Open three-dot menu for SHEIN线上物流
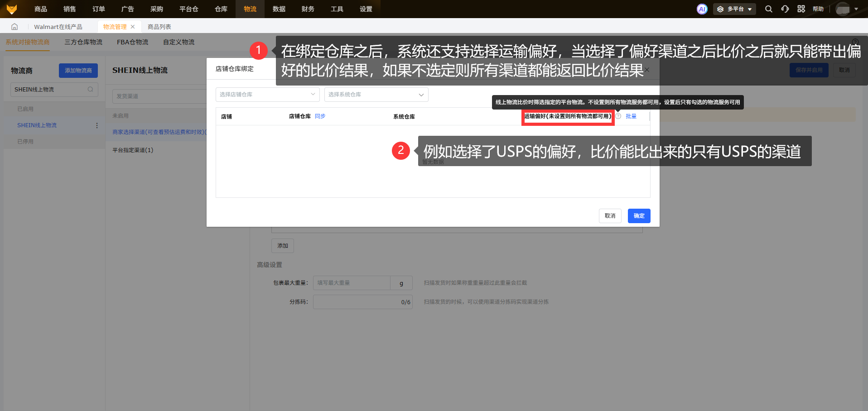The width and height of the screenshot is (868, 411). (96, 125)
